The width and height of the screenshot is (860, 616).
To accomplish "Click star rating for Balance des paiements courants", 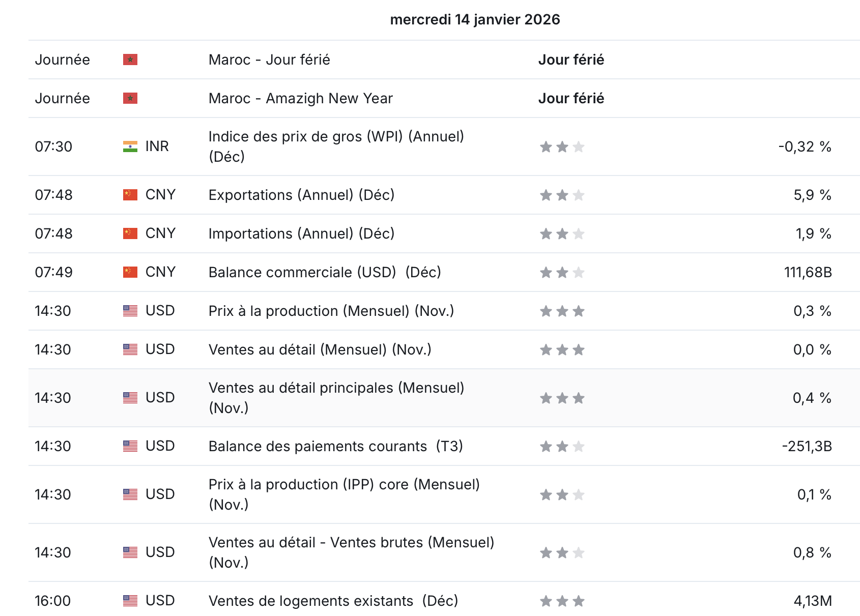I will (562, 446).
